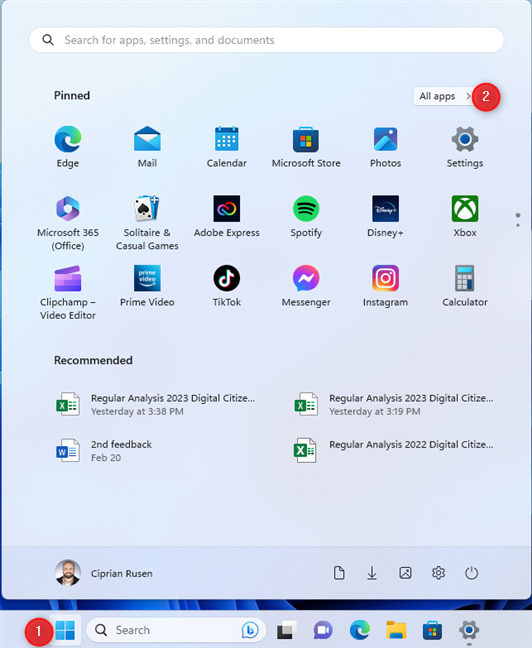Open the Downloads folder shortcut

pyautogui.click(x=372, y=573)
